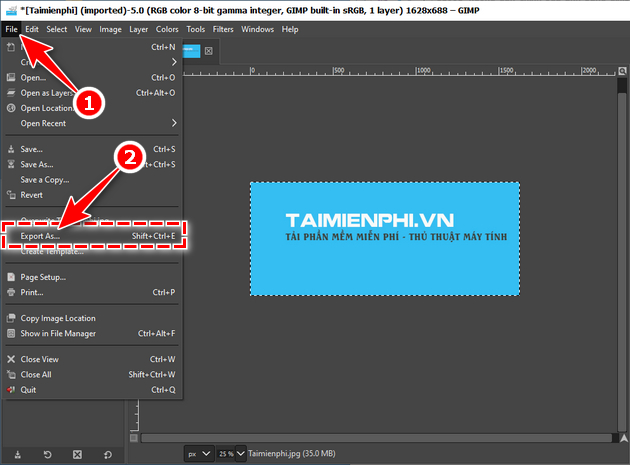
Task: Choose Create Template... entry
Action: coord(92,252)
